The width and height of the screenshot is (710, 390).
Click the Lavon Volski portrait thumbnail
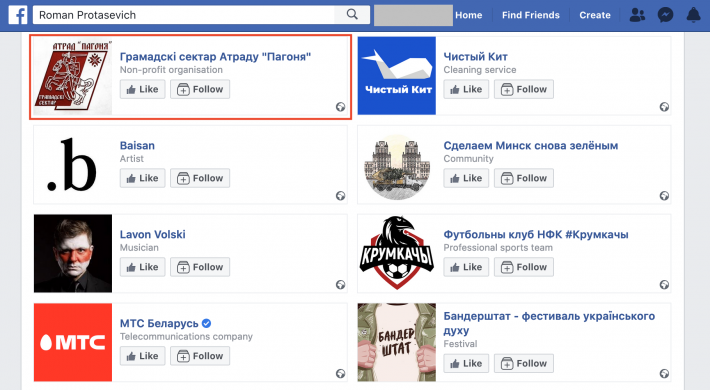click(x=73, y=253)
